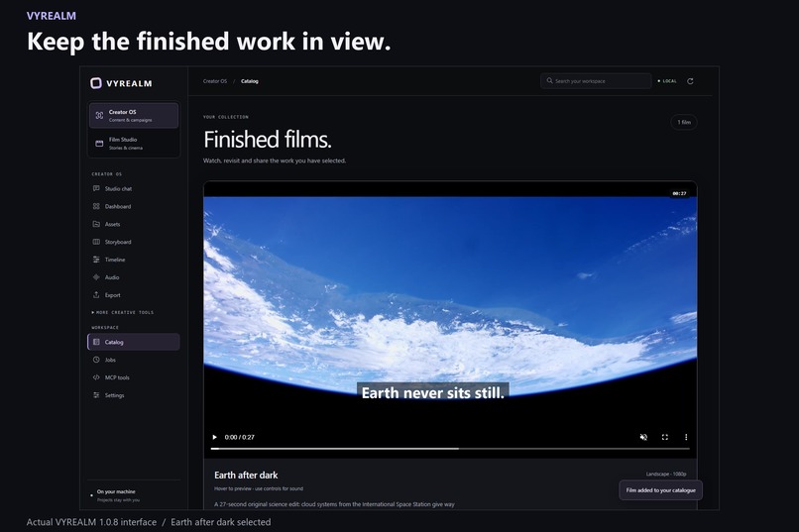Play the Earth after dark video

click(214, 437)
